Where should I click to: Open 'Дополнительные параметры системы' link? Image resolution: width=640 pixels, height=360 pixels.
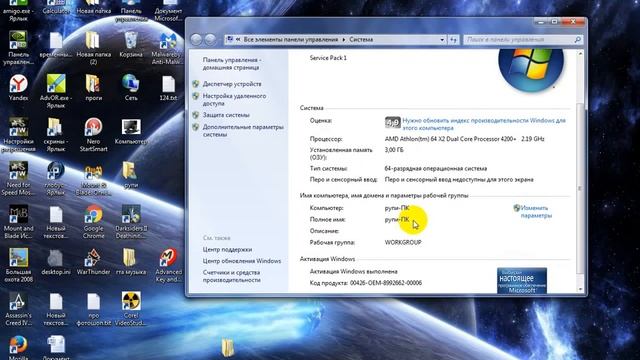pyautogui.click(x=243, y=131)
